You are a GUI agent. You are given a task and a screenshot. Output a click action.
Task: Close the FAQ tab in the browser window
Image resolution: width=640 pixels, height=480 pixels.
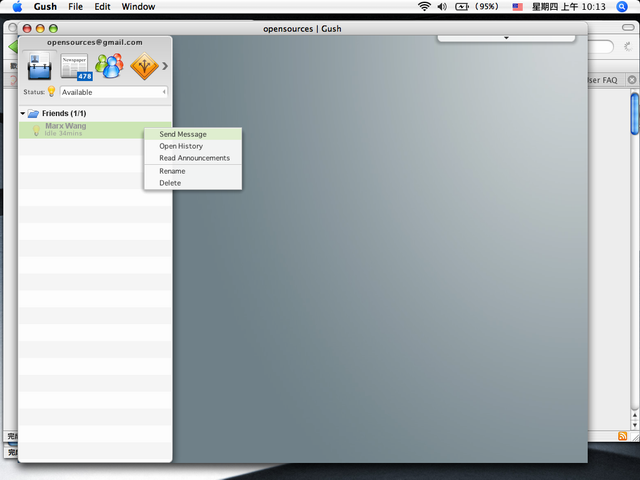(x=632, y=80)
